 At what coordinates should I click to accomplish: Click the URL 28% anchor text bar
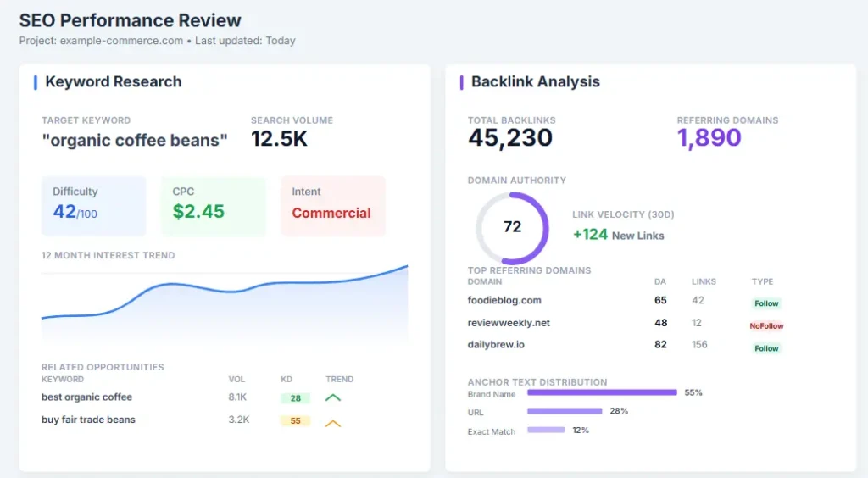point(565,411)
